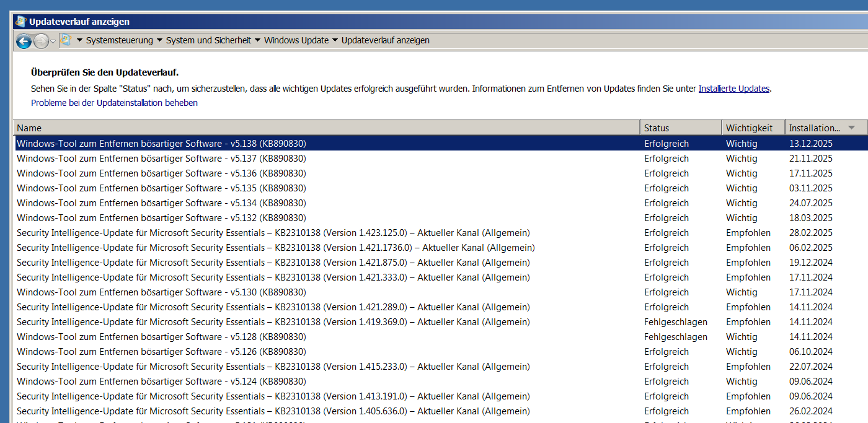
Task: Expand the breadcrumb arrow after Systemsteuerung
Action: (159, 40)
